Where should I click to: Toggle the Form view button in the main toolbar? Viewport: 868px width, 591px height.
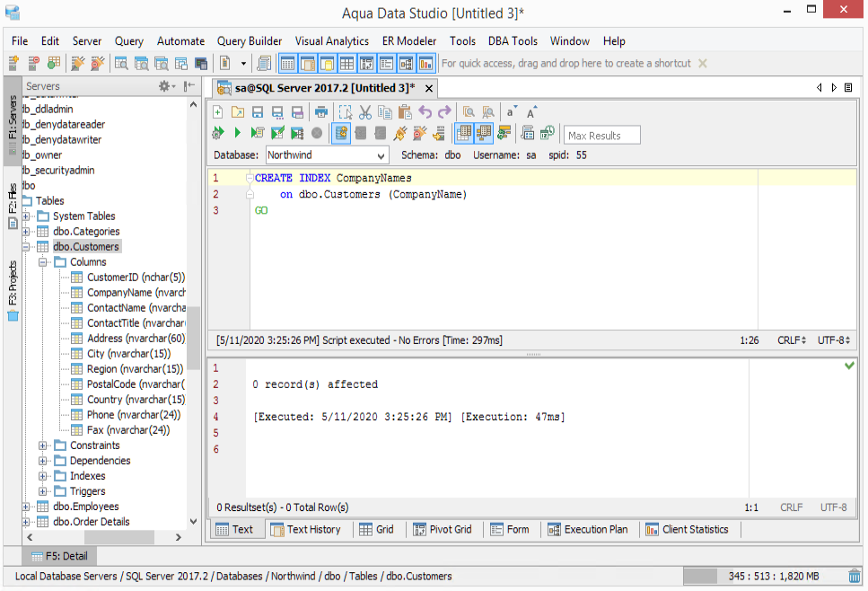386,63
